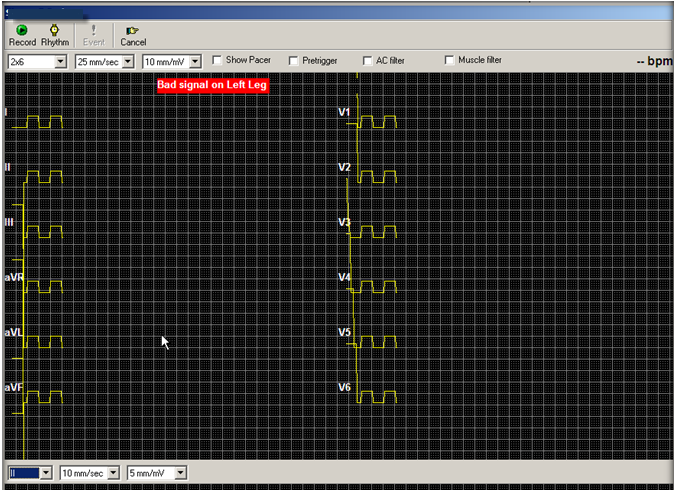675x490 pixels.
Task: Open the bottom rhythm lead II dropdown
Action: click(x=46, y=472)
